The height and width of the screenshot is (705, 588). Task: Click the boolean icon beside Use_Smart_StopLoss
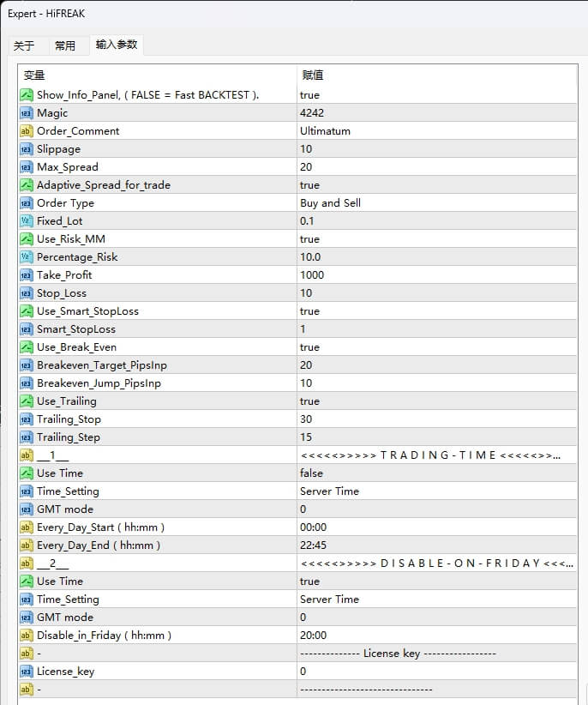(27, 311)
